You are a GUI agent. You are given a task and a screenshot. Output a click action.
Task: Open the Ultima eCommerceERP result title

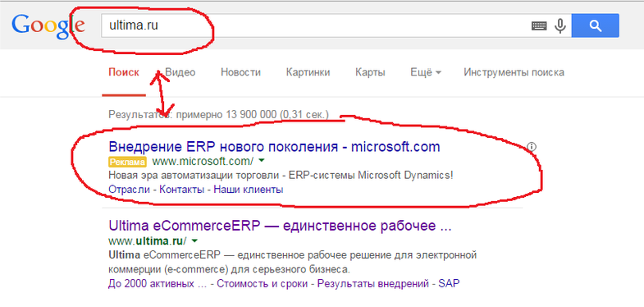[280, 226]
